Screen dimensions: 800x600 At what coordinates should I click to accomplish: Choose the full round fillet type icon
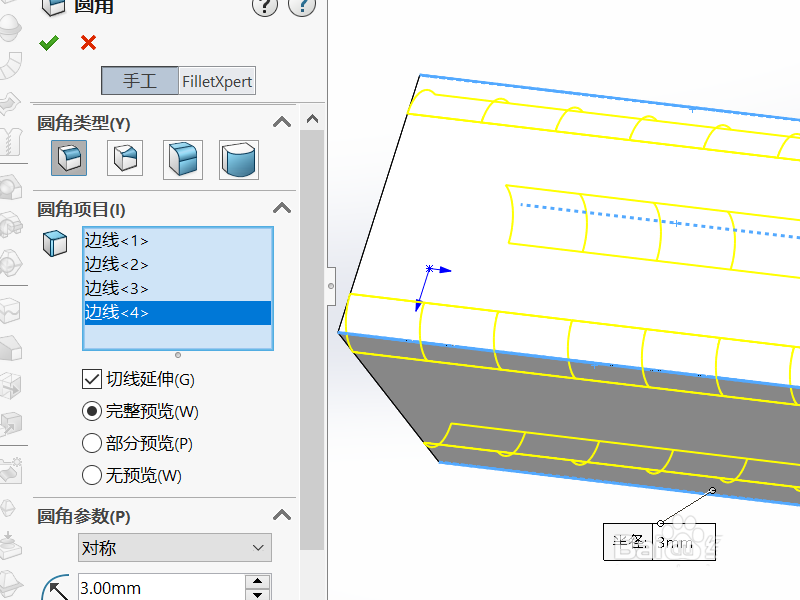(x=238, y=158)
